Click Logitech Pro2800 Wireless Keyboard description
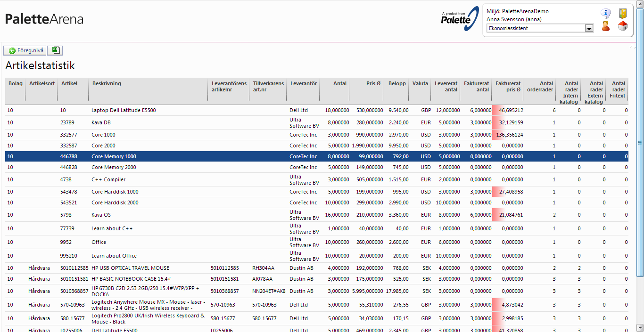The height and width of the screenshot is (332, 644). pos(148,318)
